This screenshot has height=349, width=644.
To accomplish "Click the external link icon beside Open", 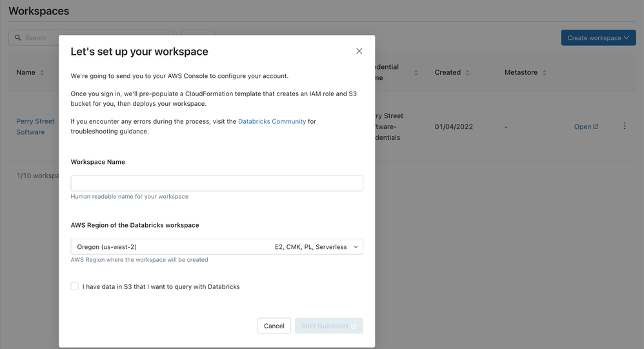I will (x=596, y=127).
